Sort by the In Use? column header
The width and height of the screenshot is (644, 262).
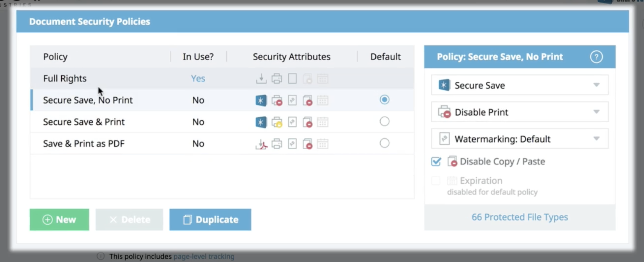(198, 57)
